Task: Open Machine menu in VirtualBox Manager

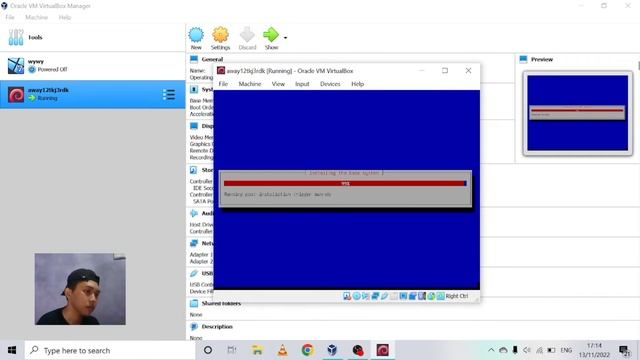Action: coord(36,17)
